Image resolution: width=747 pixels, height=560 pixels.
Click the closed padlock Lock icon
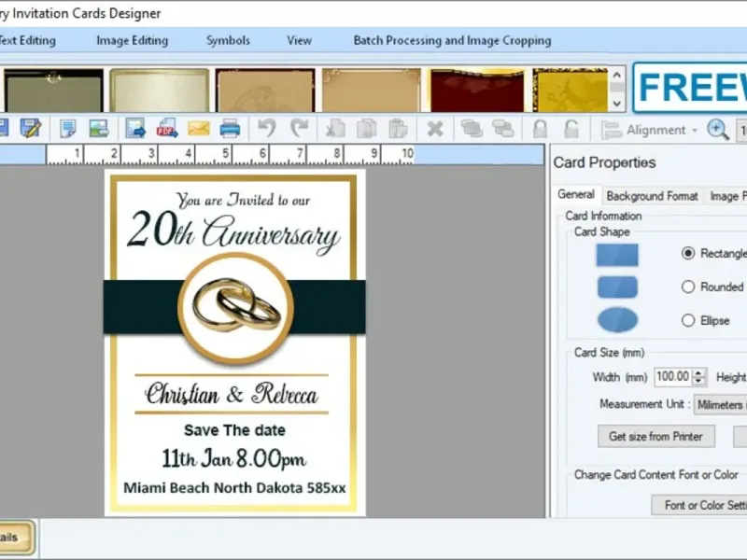(540, 129)
